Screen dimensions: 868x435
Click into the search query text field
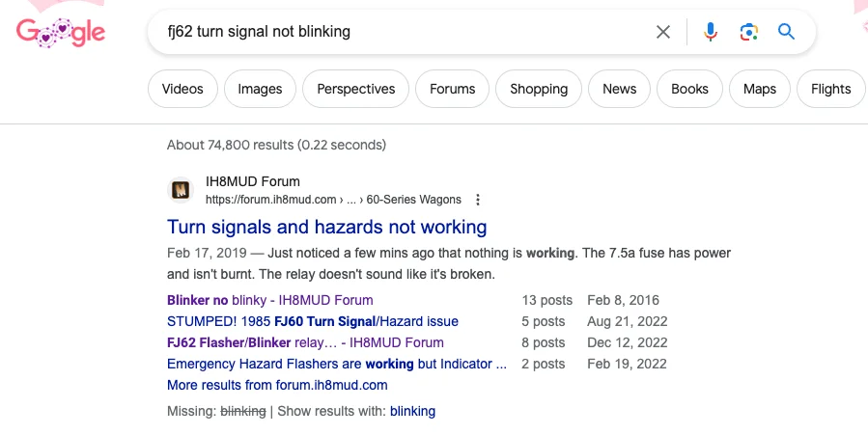396,32
